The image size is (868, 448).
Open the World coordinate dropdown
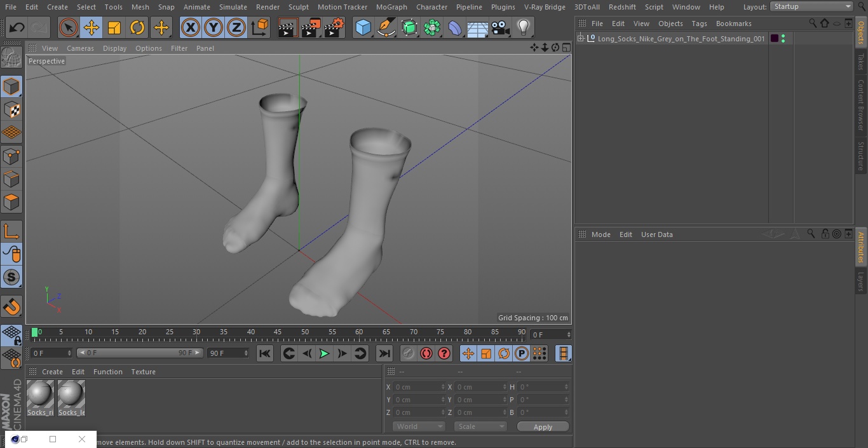click(418, 426)
